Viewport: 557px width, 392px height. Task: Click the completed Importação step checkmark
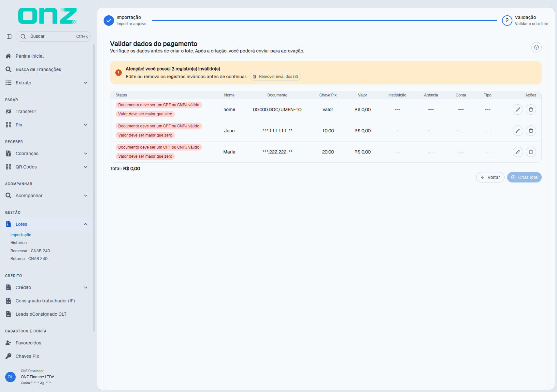click(109, 20)
